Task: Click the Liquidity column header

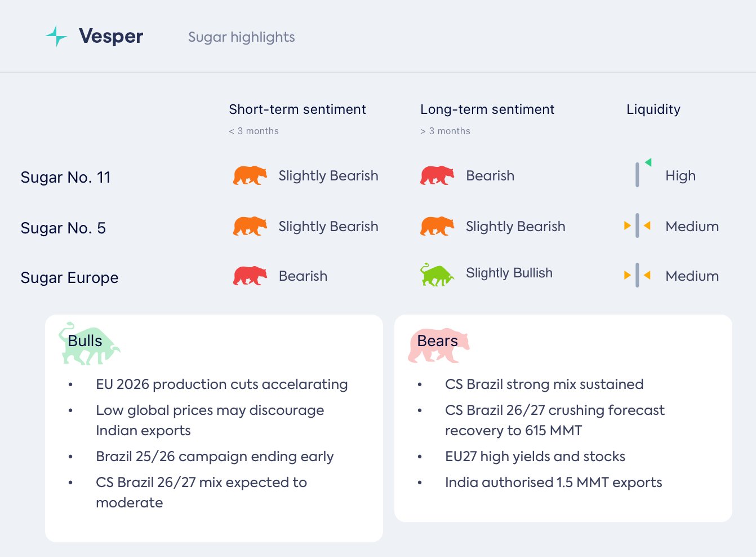Action: (653, 109)
